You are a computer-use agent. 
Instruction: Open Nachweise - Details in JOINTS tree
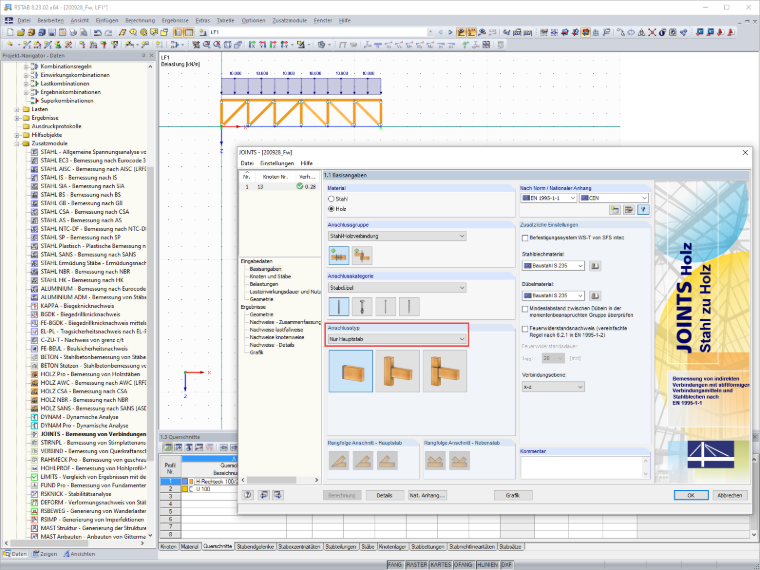click(271, 345)
